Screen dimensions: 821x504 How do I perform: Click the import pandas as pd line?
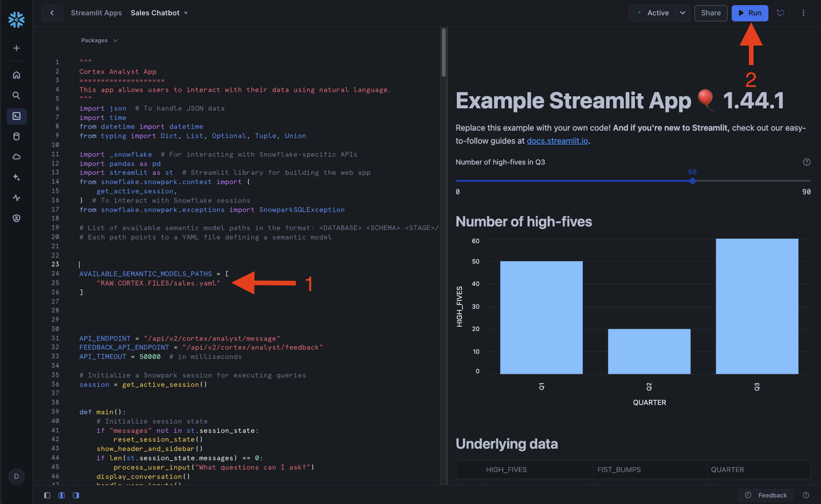tap(120, 164)
